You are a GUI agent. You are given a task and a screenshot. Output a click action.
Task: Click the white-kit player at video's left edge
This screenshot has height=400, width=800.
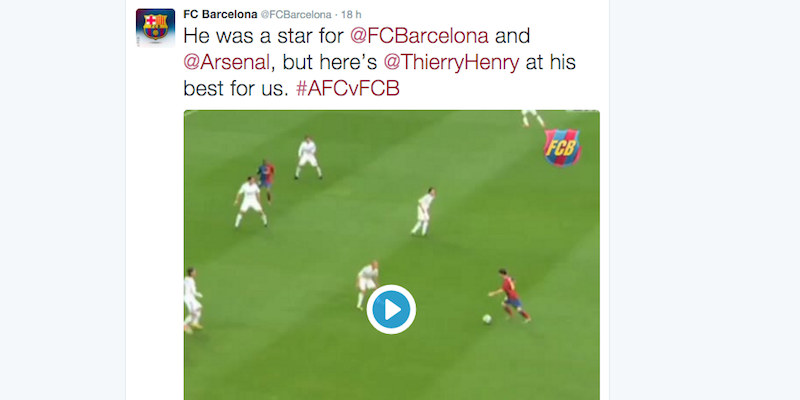(x=192, y=300)
